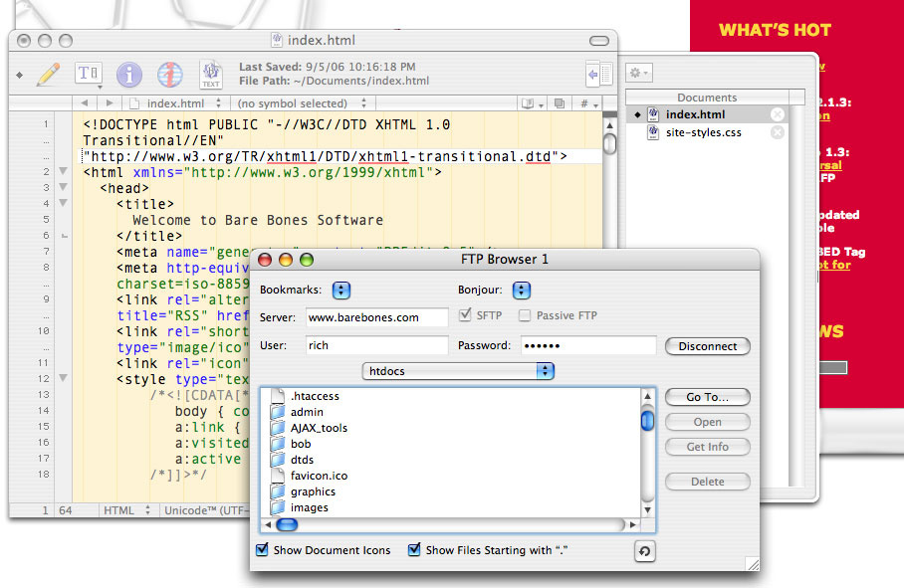
Task: Click the pencil document state icon
Action: tap(48, 74)
